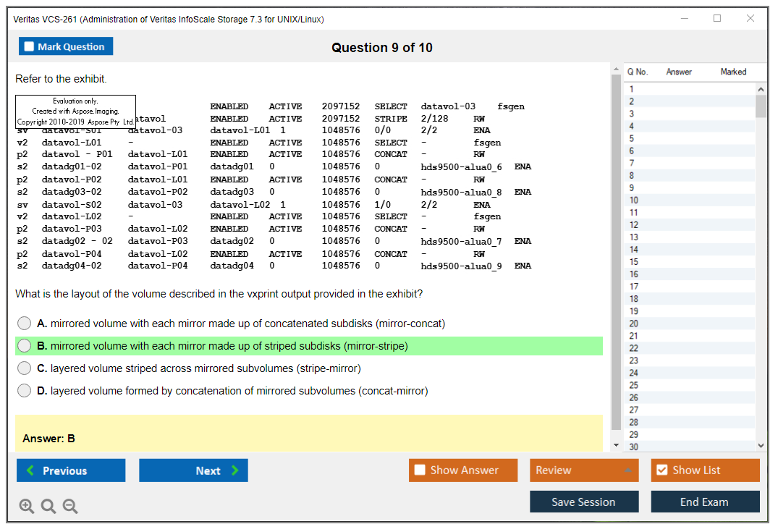
Task: Click the Next button's right chevron
Action: [234, 470]
